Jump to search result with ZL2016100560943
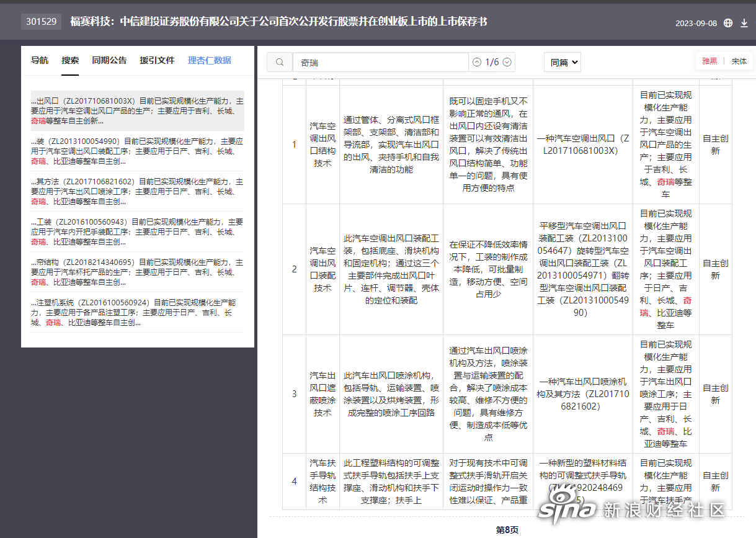 click(138, 232)
